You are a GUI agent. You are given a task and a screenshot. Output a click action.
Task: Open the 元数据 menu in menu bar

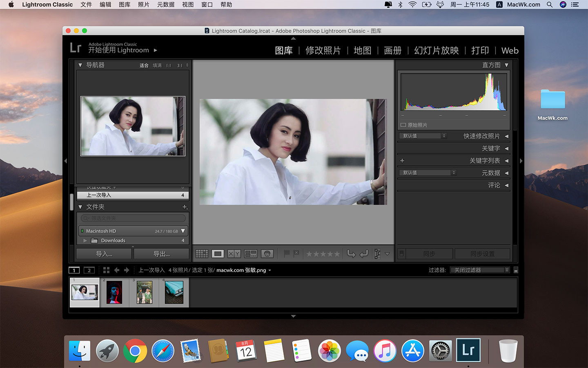click(x=166, y=4)
